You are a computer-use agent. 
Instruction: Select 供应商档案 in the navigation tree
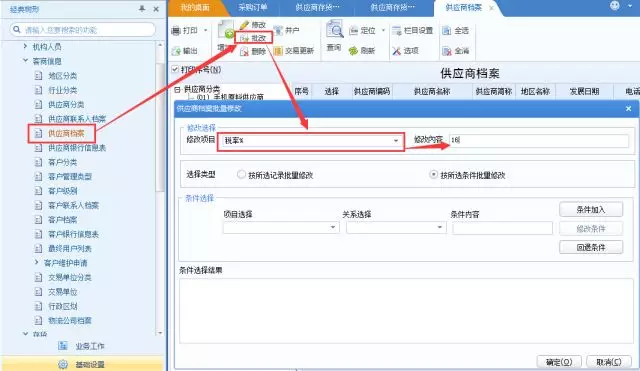(66, 133)
